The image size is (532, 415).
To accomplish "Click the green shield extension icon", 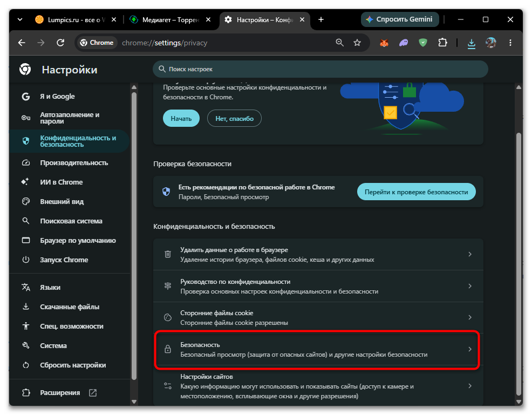I will point(423,43).
